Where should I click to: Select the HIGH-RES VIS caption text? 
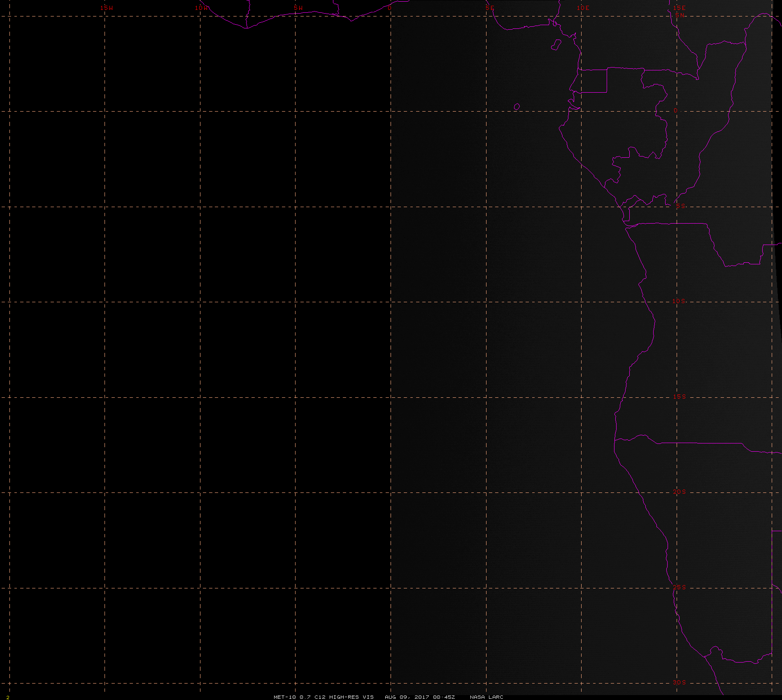click(352, 697)
